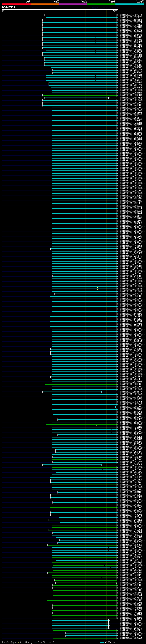This screenshot has width=146, height=644.
Task: Open the last hit UniRef100_B6K6X5
Action: click(x=131, y=638)
